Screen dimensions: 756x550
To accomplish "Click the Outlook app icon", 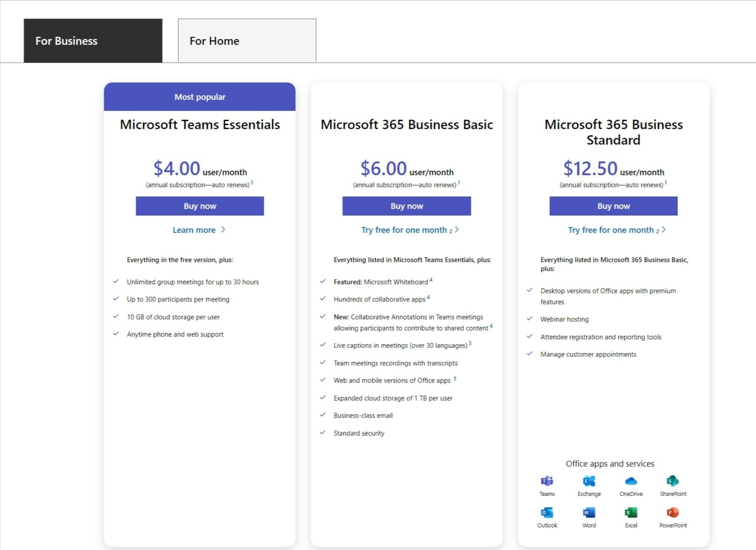I will [x=547, y=513].
